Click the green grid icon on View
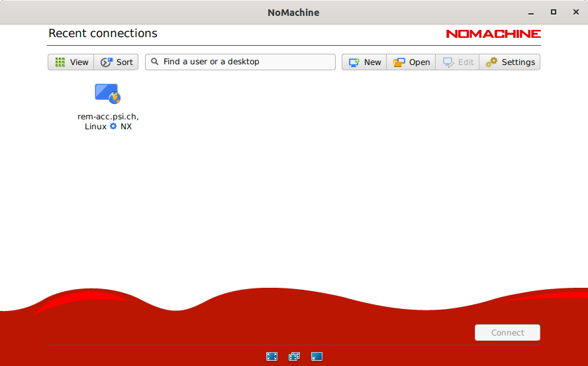Viewport: 588px width, 366px height. tap(60, 62)
